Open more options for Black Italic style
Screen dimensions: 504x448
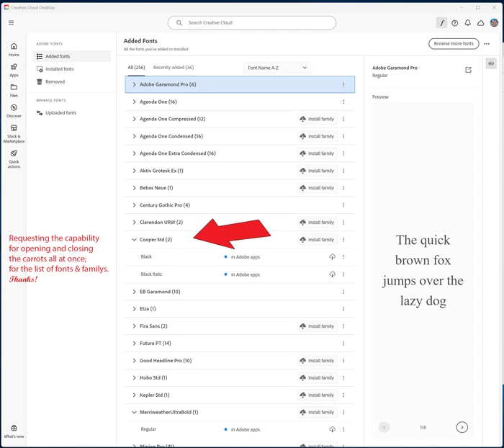(343, 274)
